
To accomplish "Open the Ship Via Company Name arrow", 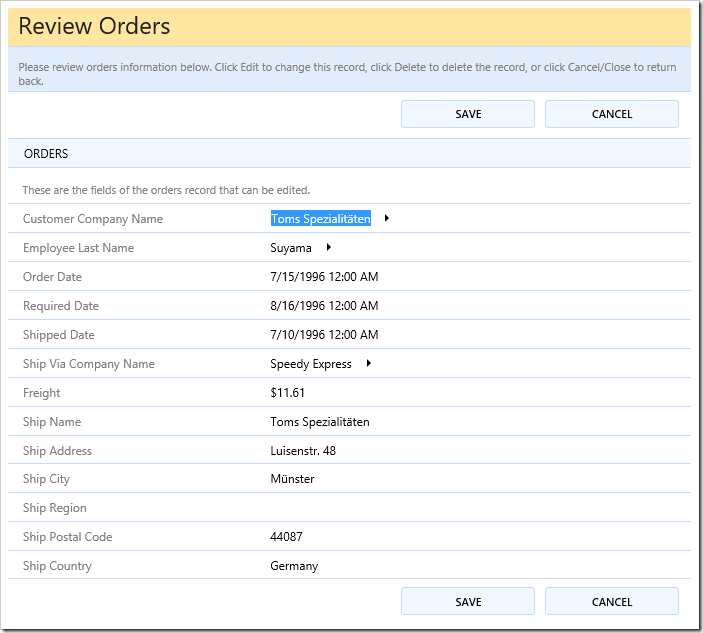I will click(x=368, y=364).
